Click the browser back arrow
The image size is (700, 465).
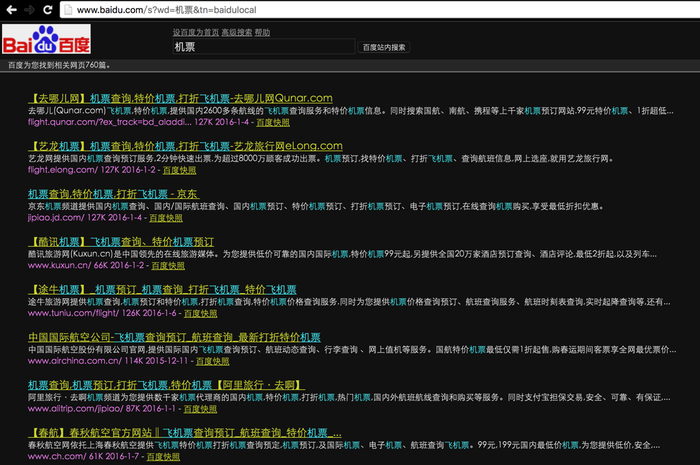click(12, 9)
